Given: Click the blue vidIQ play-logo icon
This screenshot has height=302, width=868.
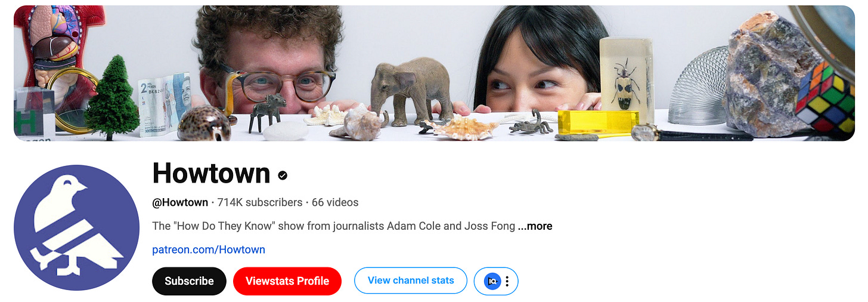Looking at the screenshot, I should (x=492, y=281).
